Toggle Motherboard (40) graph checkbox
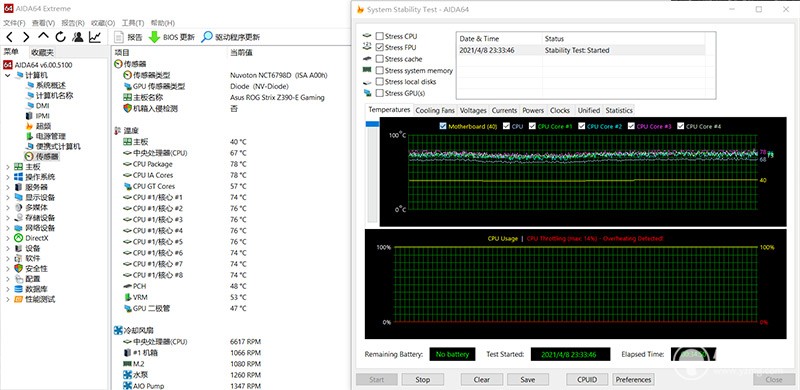Screen dimensions: 800x390 (442, 126)
